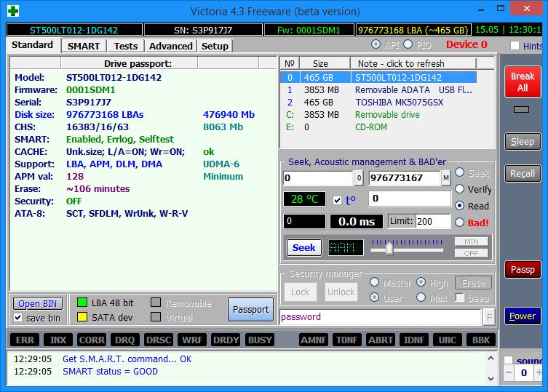The width and height of the screenshot is (548, 392).
Task: Click the ABRT error indicator
Action: click(x=381, y=340)
